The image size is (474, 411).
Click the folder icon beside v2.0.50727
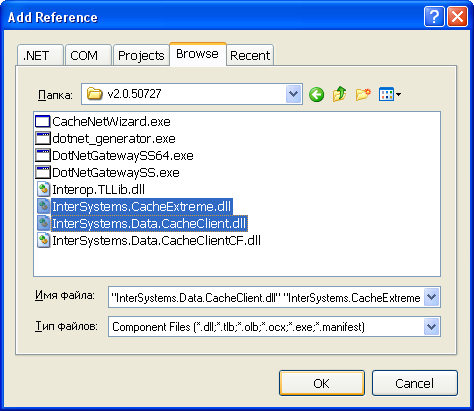pyautogui.click(x=94, y=94)
